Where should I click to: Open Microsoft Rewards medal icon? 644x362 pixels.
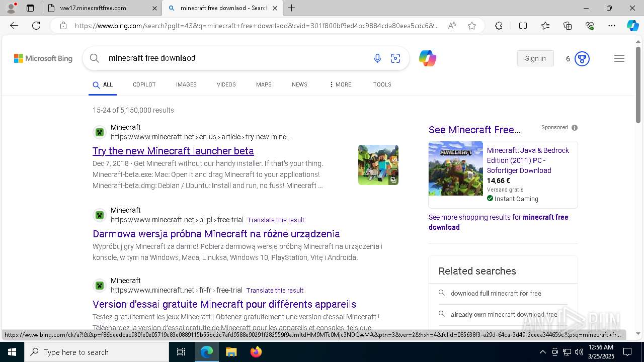[x=582, y=59]
